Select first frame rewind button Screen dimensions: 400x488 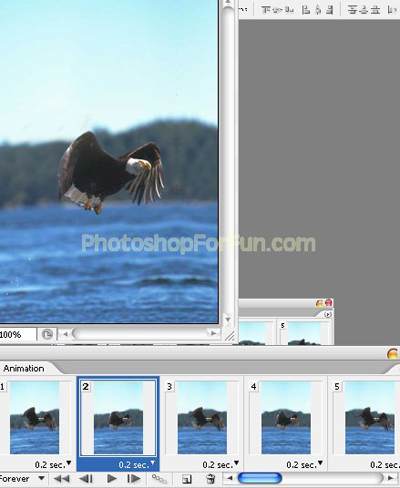click(x=62, y=479)
